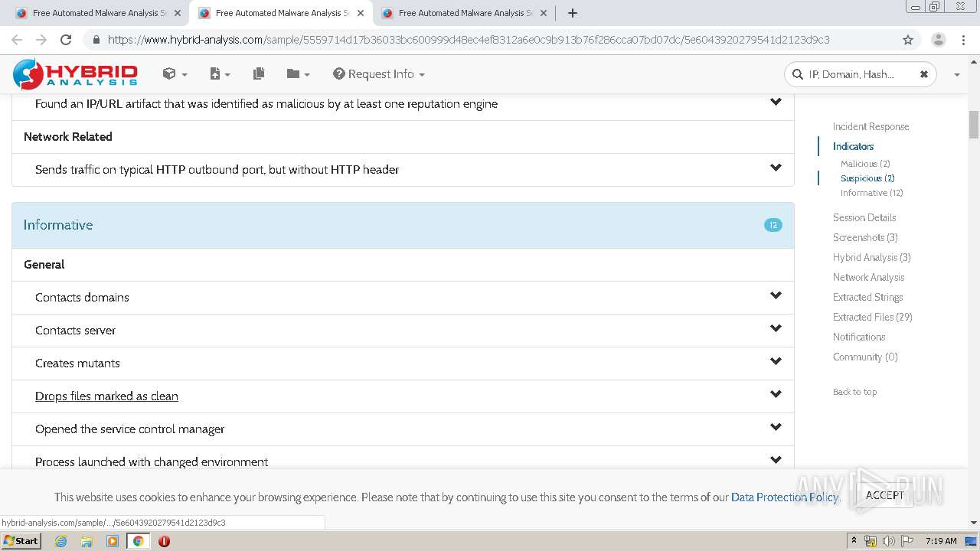This screenshot has height=551, width=980.
Task: Click the Drops files marked as clean link
Action: (106, 396)
